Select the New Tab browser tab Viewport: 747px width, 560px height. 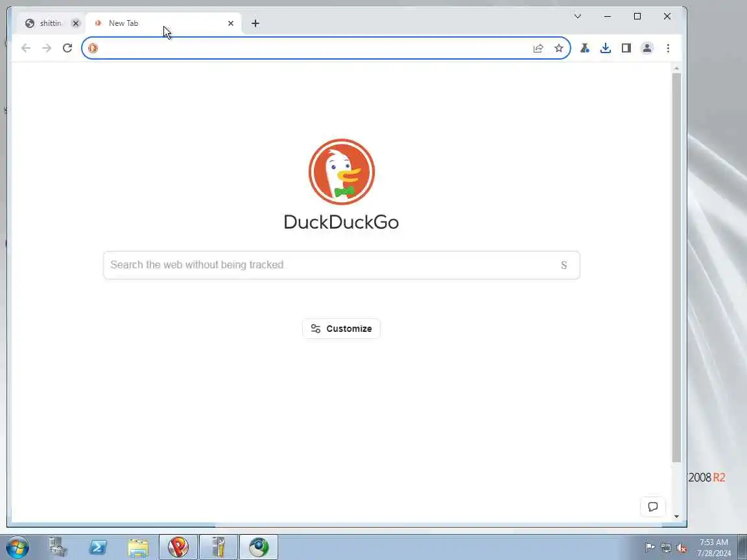[x=163, y=23]
